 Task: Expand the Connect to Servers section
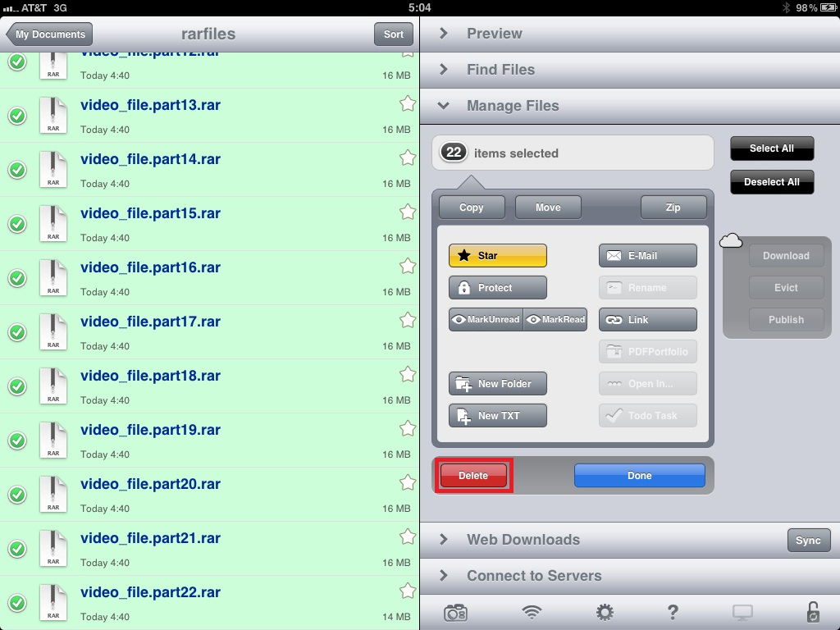click(x=533, y=576)
